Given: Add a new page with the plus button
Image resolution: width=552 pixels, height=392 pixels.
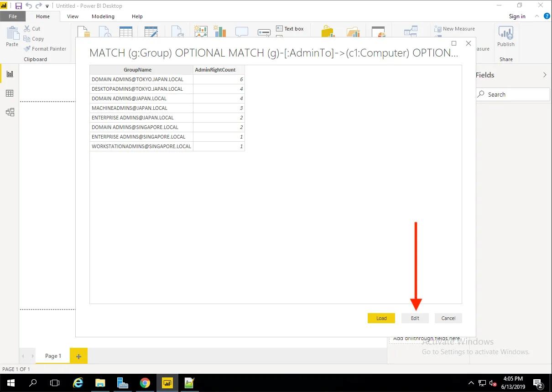Looking at the screenshot, I should [x=78, y=356].
